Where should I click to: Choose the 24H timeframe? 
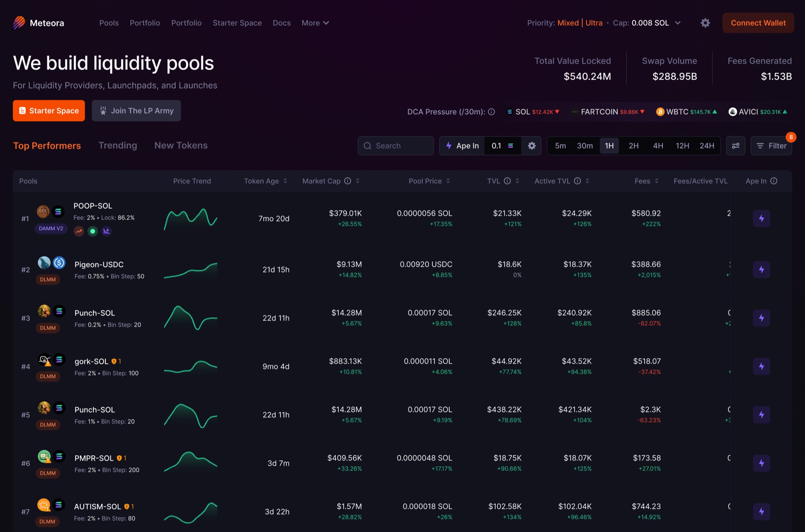click(x=707, y=146)
